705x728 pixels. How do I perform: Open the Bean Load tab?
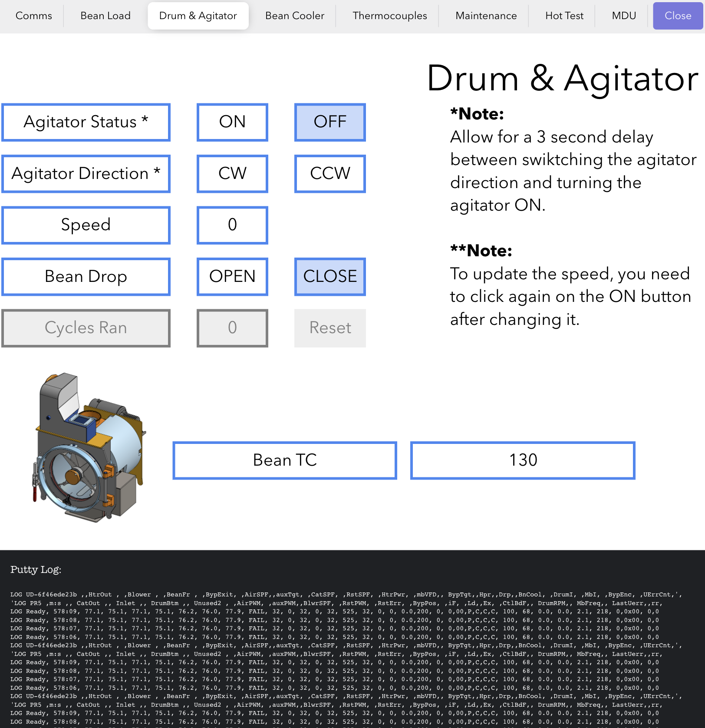click(105, 16)
